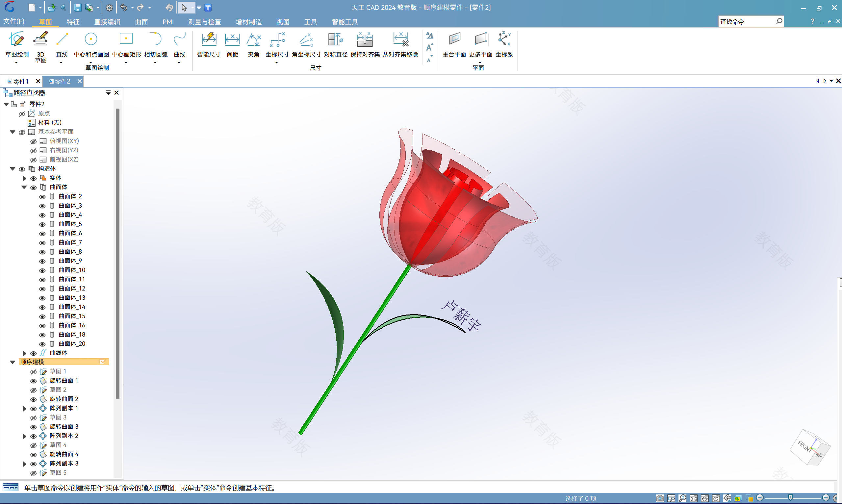
Task: Show 草图 3 via its eye icon
Action: coord(33,418)
